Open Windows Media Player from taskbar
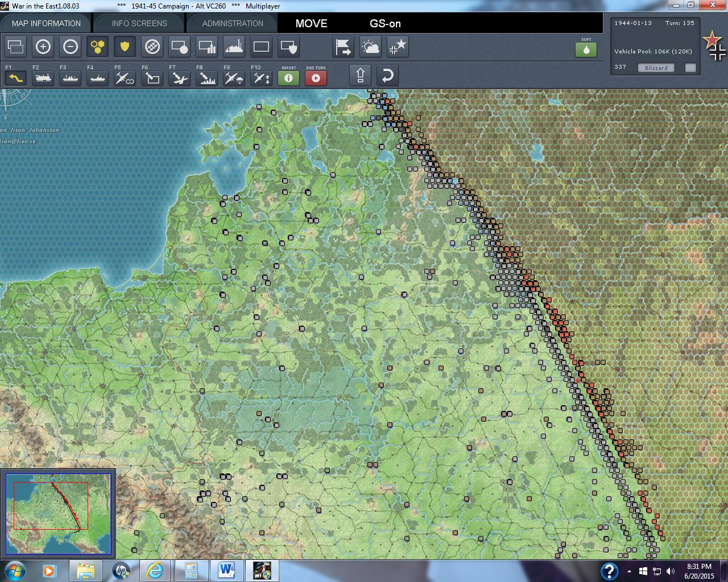Viewport: 728px width, 582px height. pyautogui.click(x=49, y=571)
